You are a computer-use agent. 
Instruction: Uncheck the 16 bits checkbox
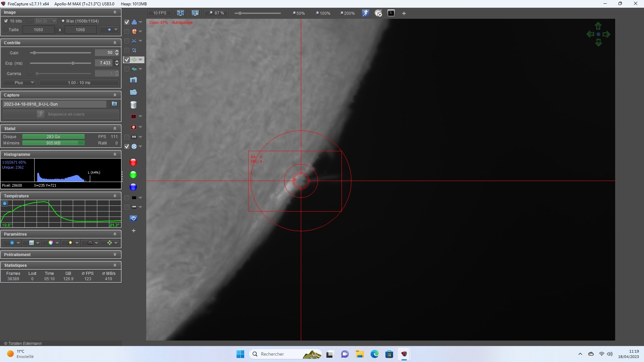pos(6,21)
